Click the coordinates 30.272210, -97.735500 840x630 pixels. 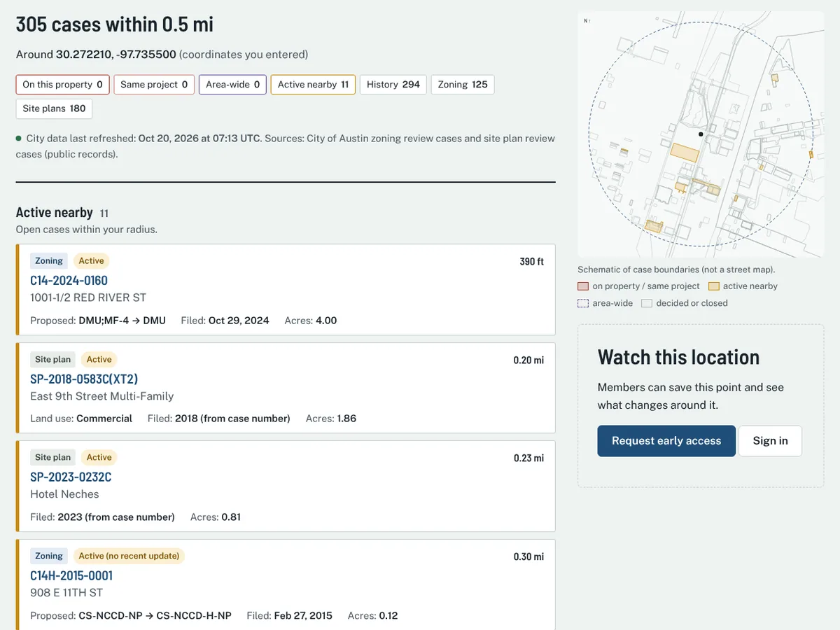click(x=116, y=55)
